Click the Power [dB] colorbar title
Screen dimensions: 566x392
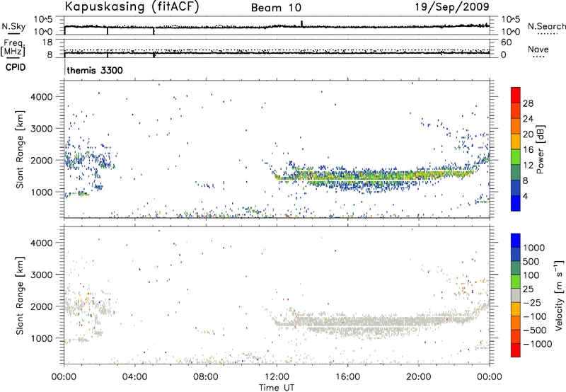pyautogui.click(x=541, y=149)
